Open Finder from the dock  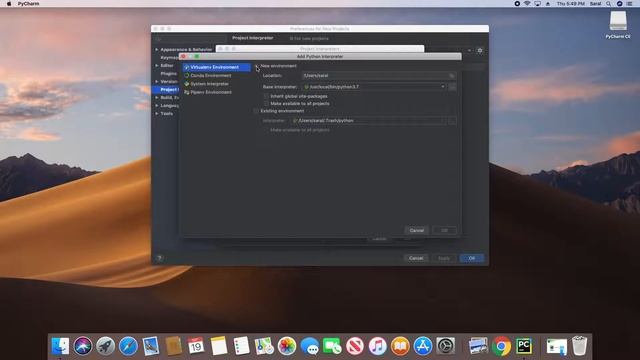pos(60,346)
